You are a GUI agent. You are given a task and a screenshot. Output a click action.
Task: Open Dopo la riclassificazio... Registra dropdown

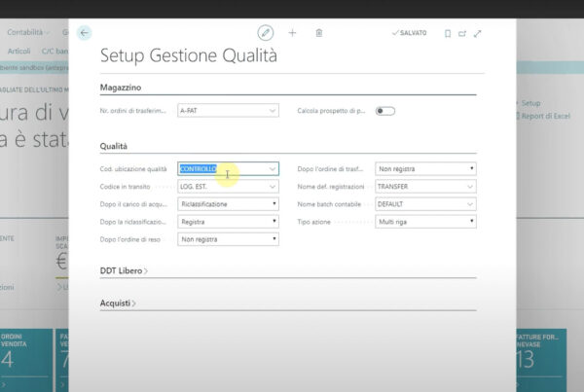tap(228, 222)
